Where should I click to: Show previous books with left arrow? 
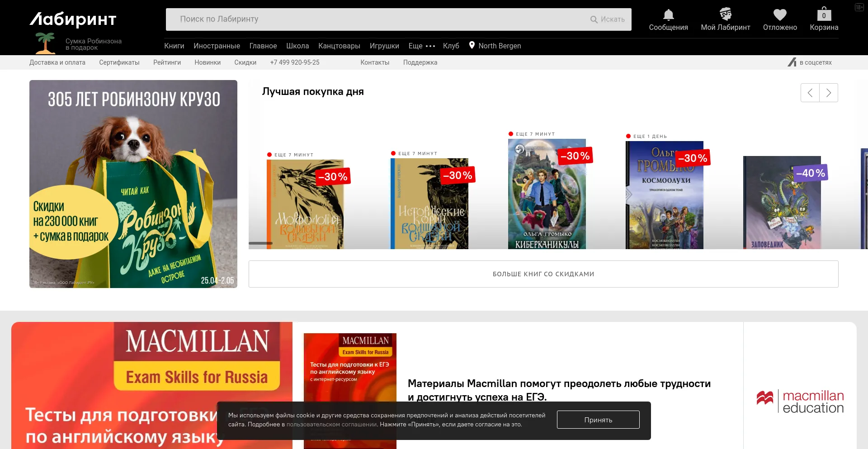coord(810,93)
